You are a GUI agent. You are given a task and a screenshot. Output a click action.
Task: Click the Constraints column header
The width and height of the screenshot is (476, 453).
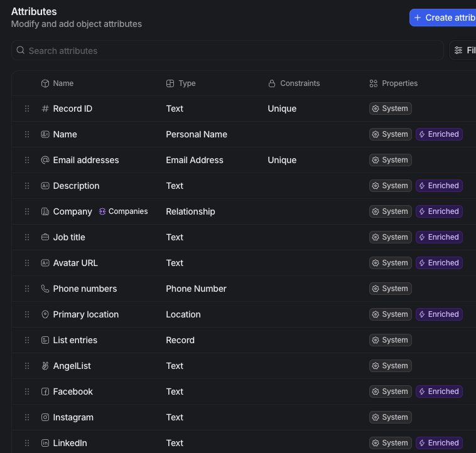[294, 83]
